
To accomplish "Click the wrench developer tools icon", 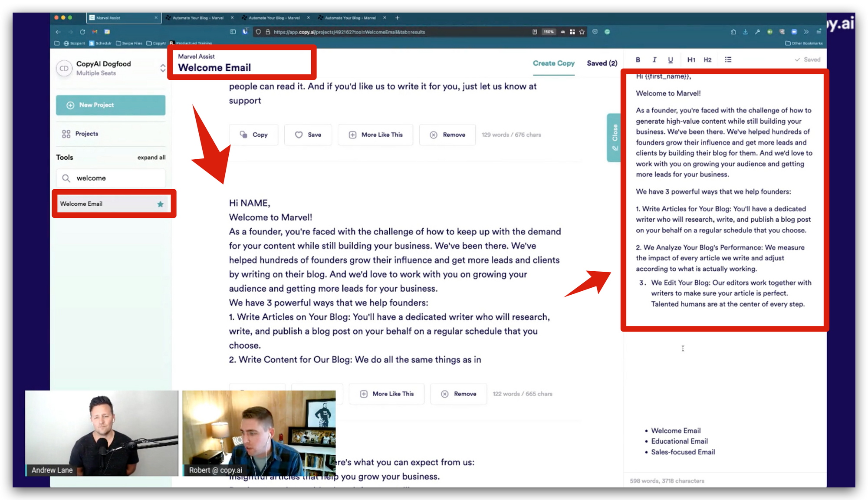I will pyautogui.click(x=757, y=32).
